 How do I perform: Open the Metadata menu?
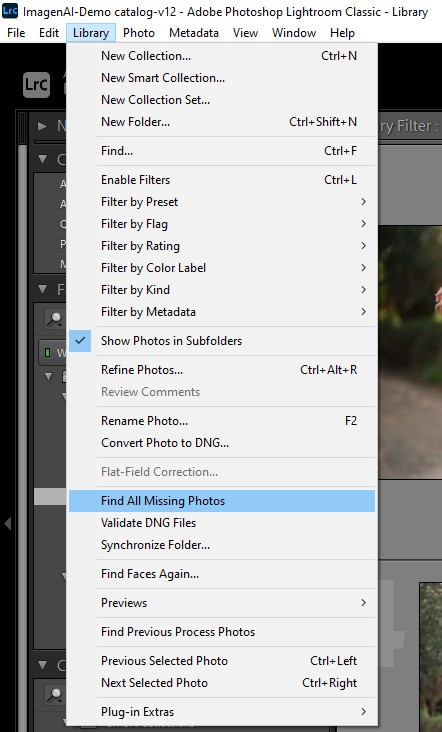point(194,33)
